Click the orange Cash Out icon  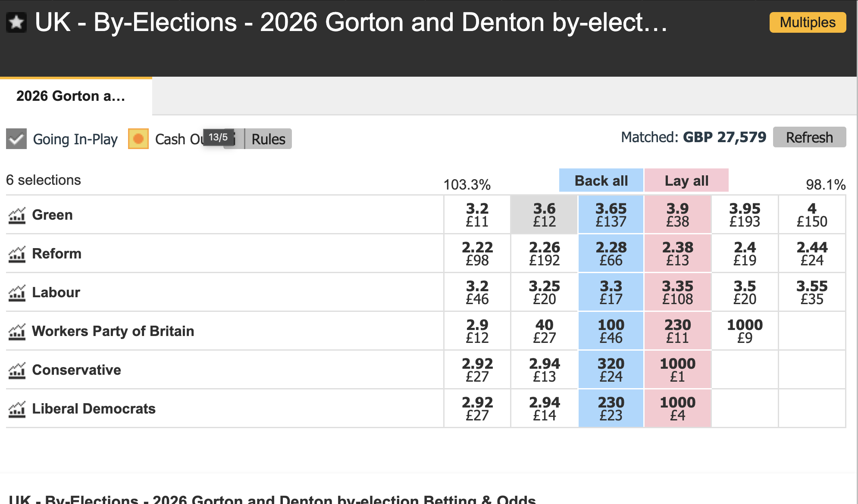point(138,139)
